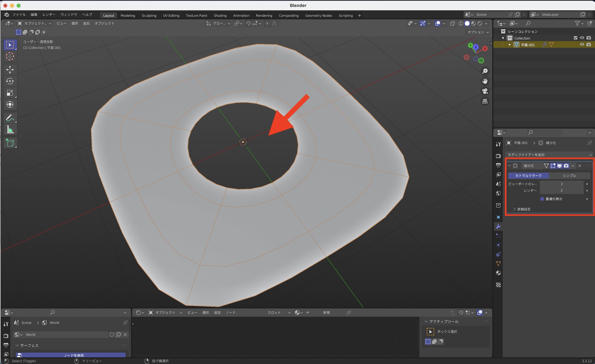Click the camera view icon in viewport
The width and height of the screenshot is (595, 364).
tap(485, 91)
